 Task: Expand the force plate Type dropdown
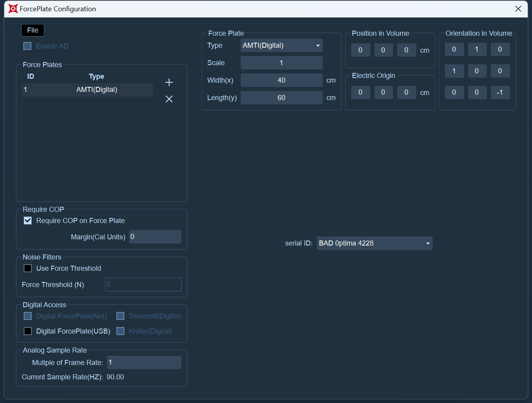click(282, 45)
